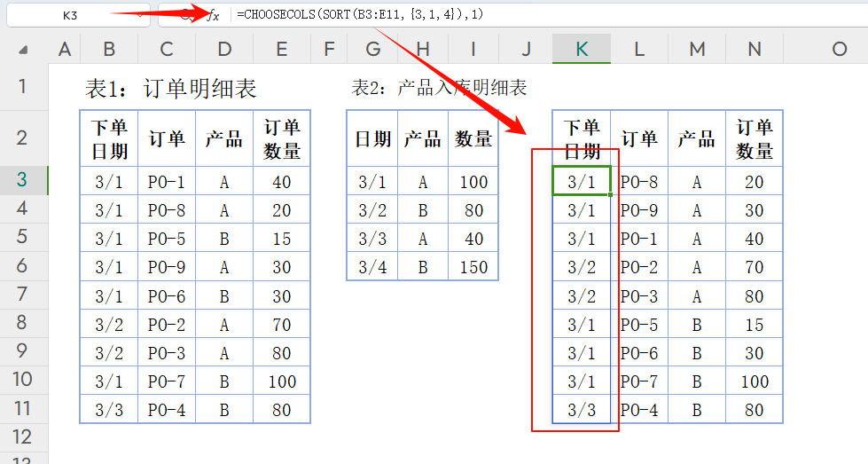Screen dimensions: 868x464
Task: Select row 9 header
Action: (23, 351)
